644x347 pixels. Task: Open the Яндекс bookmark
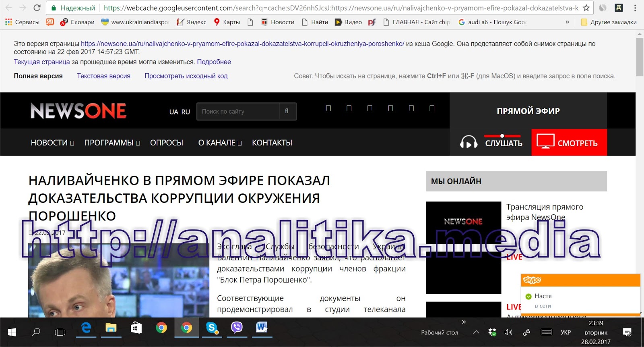[x=192, y=22]
